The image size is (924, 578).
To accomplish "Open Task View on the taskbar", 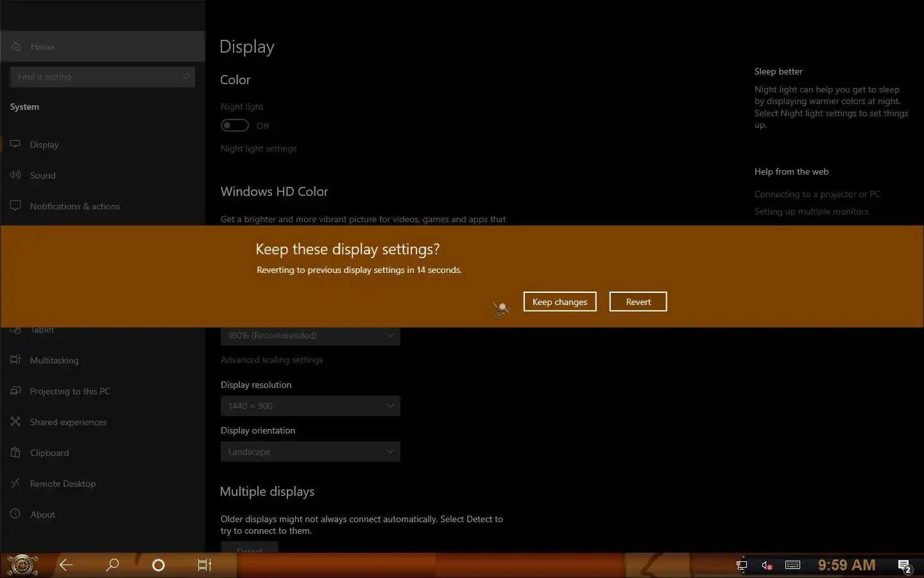I will (x=205, y=565).
